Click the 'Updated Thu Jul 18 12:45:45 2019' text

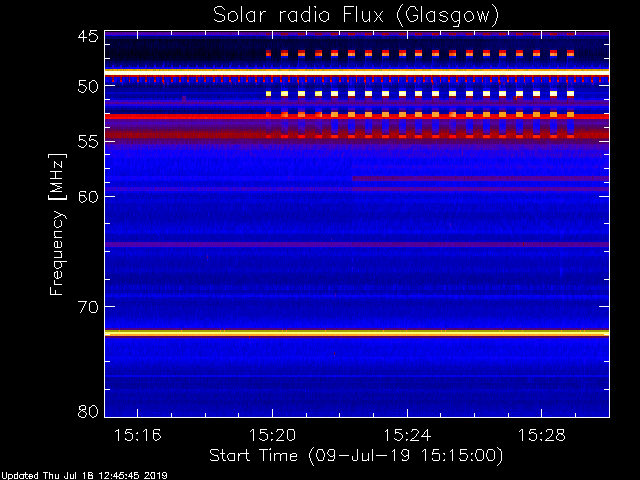pyautogui.click(x=84, y=476)
